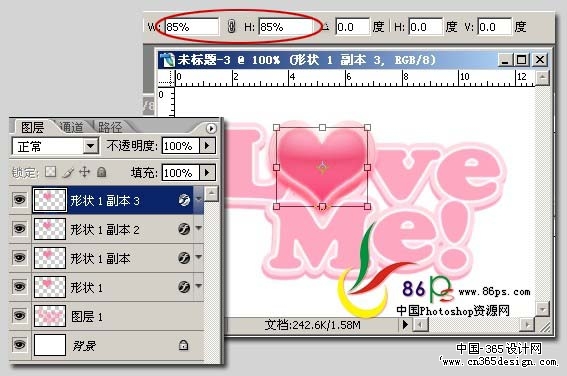Hide the 形状 1 副本 3 layer
The width and height of the screenshot is (567, 376).
click(20, 200)
